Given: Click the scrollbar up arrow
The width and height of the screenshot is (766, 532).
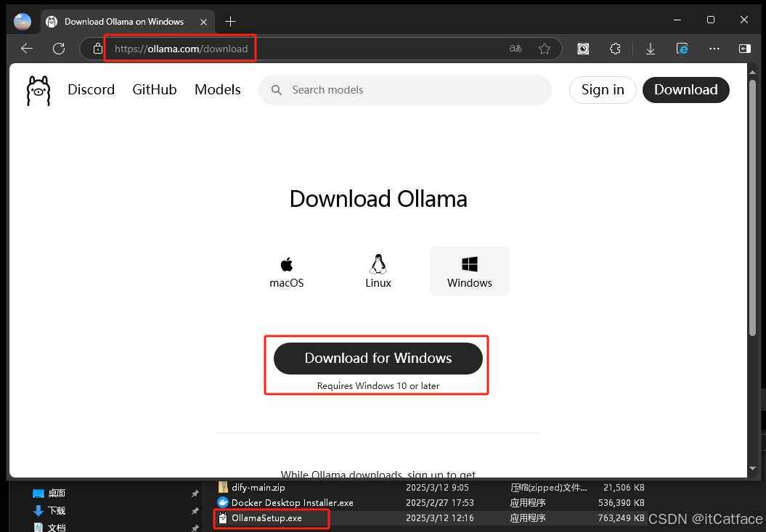Looking at the screenshot, I should point(752,71).
